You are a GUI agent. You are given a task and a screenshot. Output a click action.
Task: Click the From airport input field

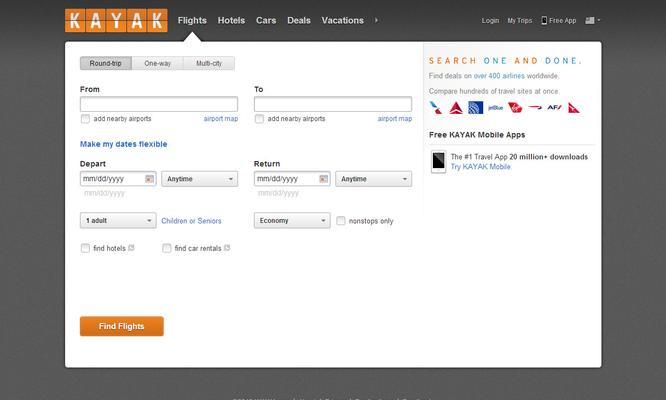(x=159, y=104)
